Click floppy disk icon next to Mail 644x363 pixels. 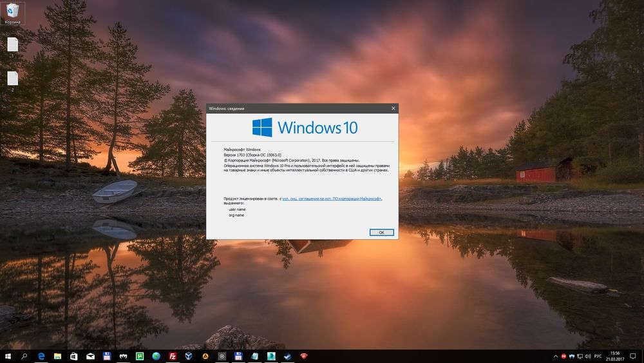pos(107,356)
